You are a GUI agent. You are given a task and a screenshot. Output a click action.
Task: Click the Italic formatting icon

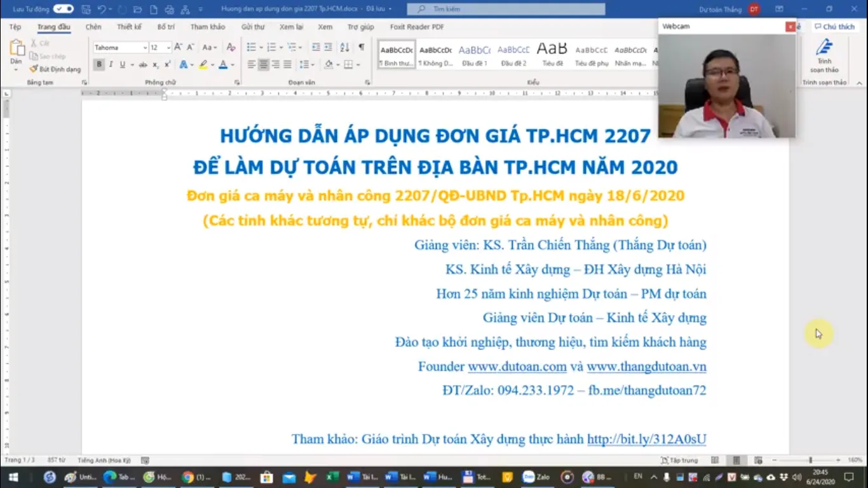click(x=111, y=64)
